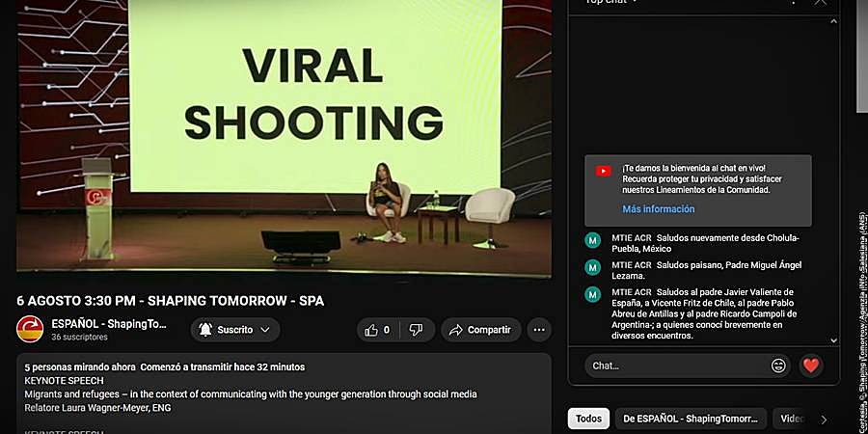The width and height of the screenshot is (868, 434).
Task: Click the chat scrollbar down arrow
Action: pos(833,340)
